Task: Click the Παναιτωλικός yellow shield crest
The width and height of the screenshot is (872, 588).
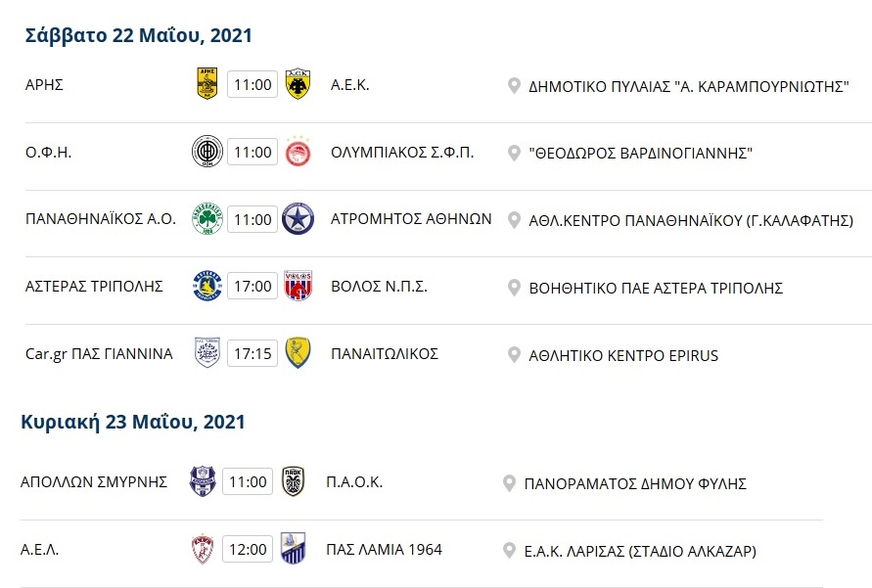Action: [x=298, y=353]
